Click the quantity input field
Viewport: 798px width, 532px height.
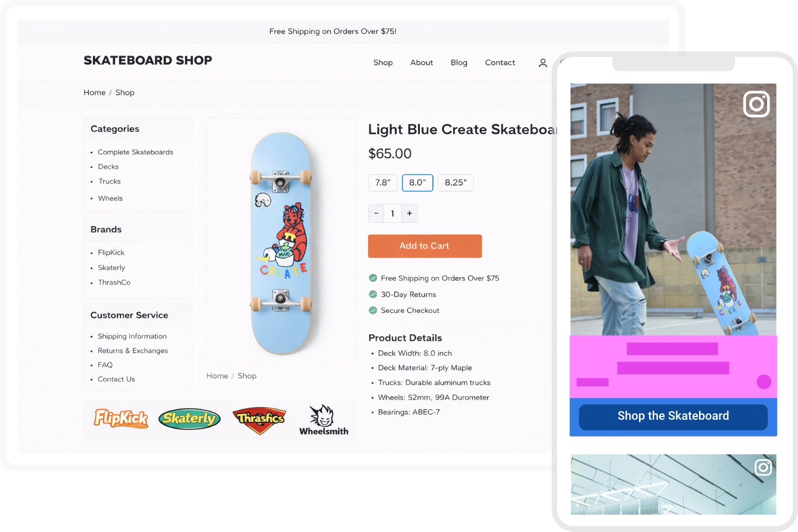393,213
